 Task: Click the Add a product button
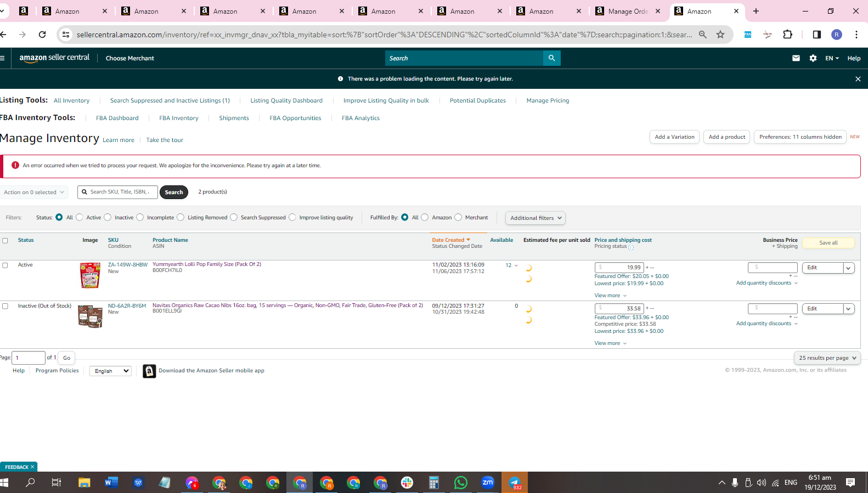click(x=727, y=137)
